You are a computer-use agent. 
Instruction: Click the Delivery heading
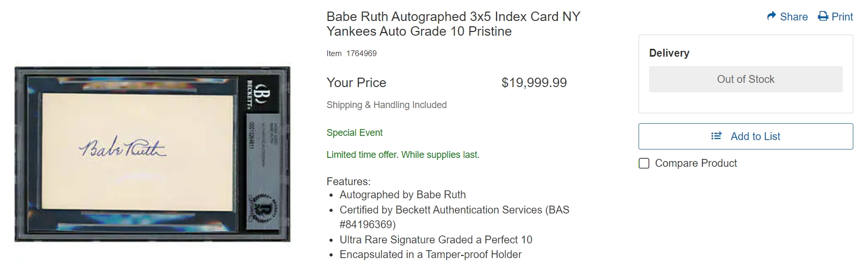[x=669, y=53]
